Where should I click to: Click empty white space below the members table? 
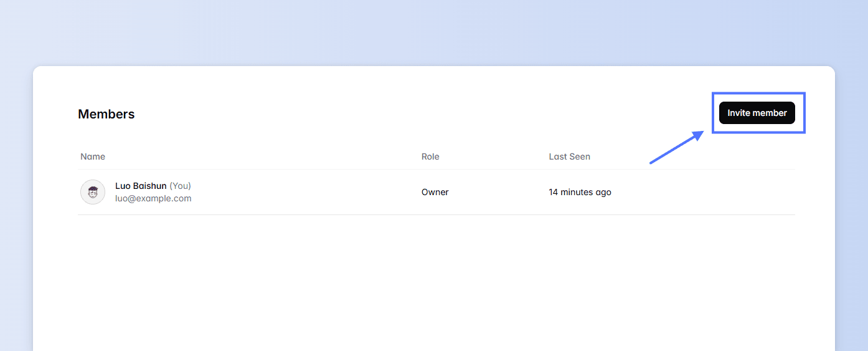[x=436, y=281]
